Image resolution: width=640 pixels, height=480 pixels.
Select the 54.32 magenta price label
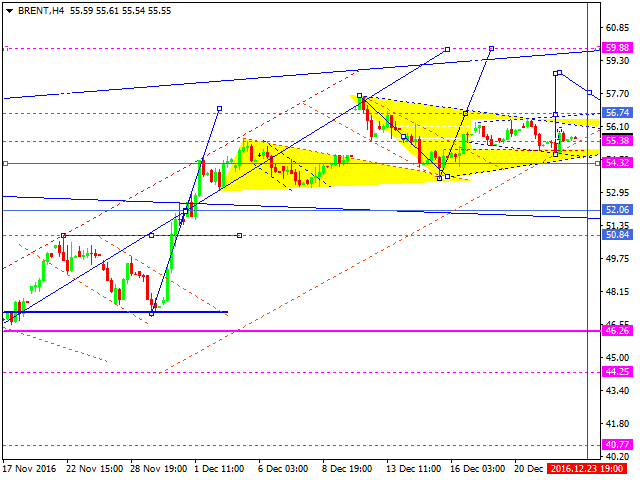click(x=618, y=163)
